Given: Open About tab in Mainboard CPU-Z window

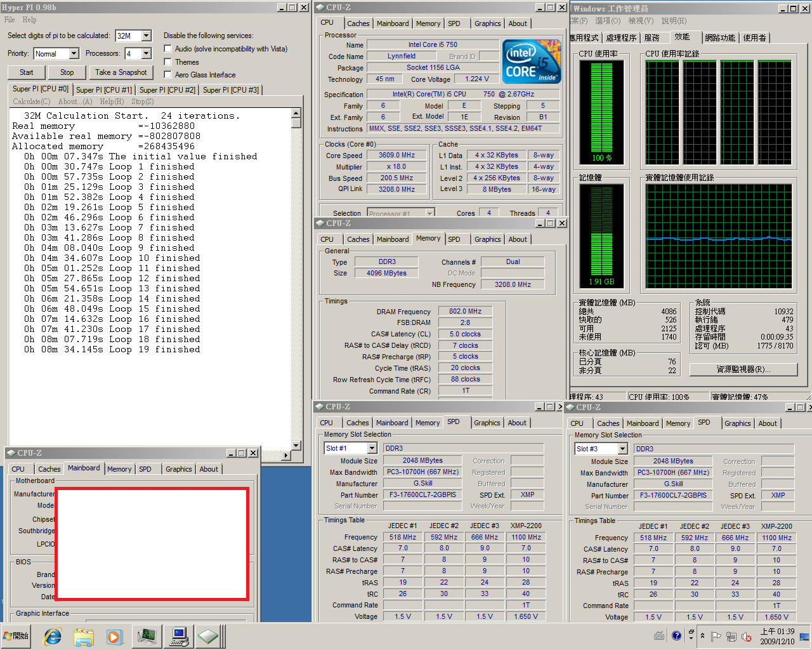Looking at the screenshot, I should coord(209,469).
